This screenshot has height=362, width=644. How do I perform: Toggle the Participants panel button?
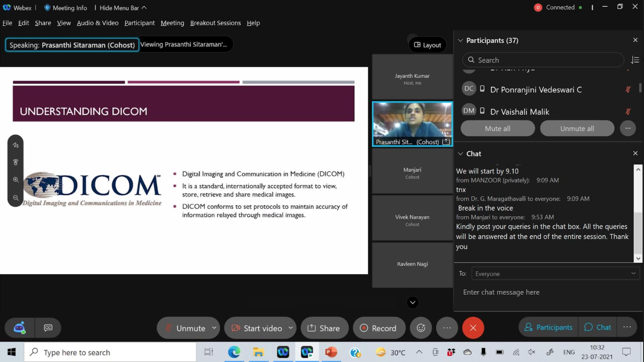[548, 327]
